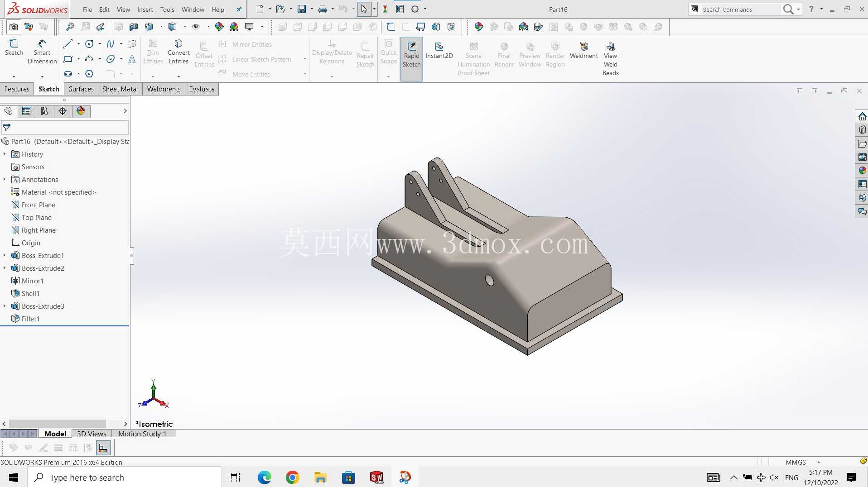Click Edit Appearance color ball icon

[x=219, y=27]
